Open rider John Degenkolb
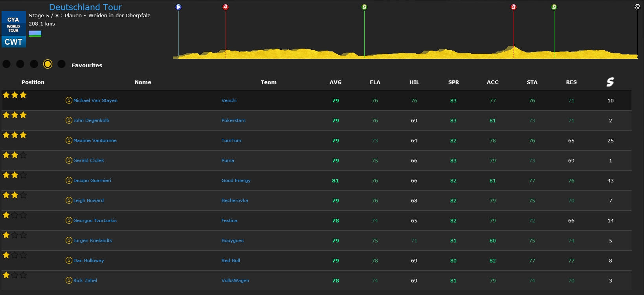Viewport: 644px width, 295px height. [91, 120]
